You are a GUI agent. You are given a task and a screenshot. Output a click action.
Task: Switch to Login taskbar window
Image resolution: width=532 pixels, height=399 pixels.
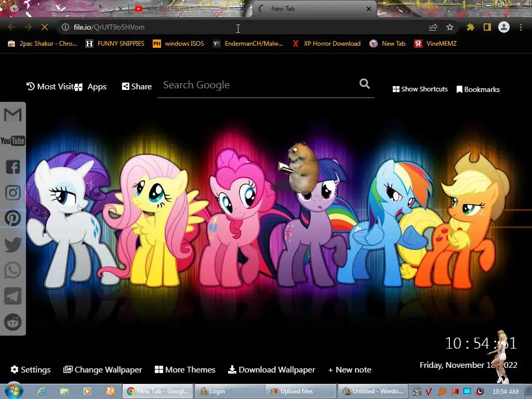point(229,391)
